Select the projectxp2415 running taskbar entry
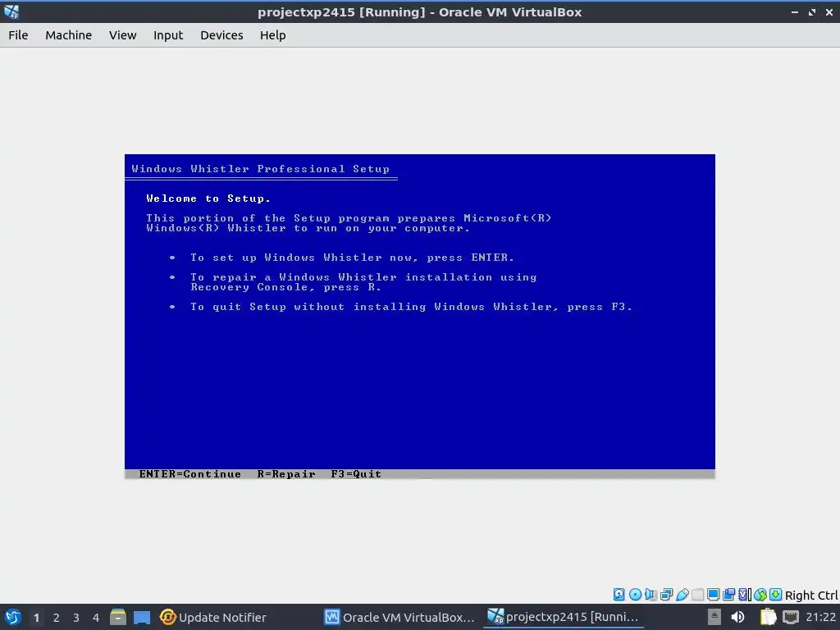Viewport: 840px width, 630px height. [564, 617]
